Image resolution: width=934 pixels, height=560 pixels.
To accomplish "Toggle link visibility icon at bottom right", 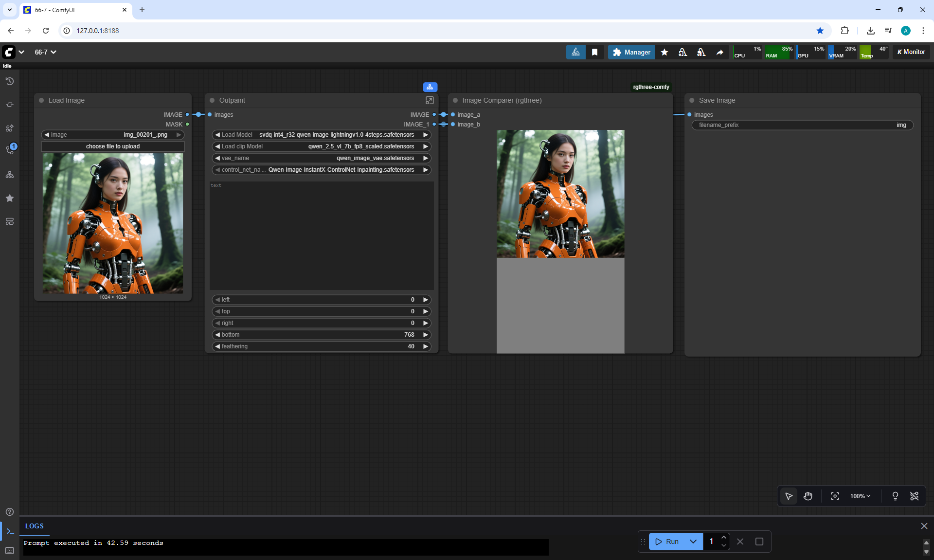I will 914,496.
